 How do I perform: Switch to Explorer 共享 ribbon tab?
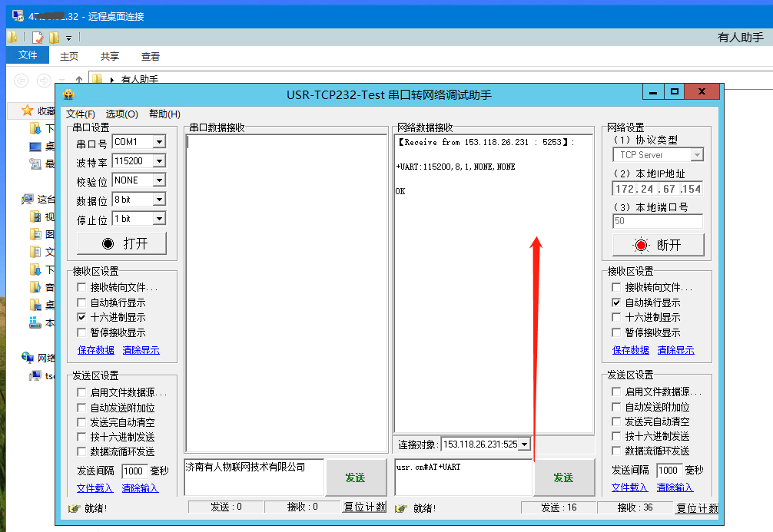point(109,56)
